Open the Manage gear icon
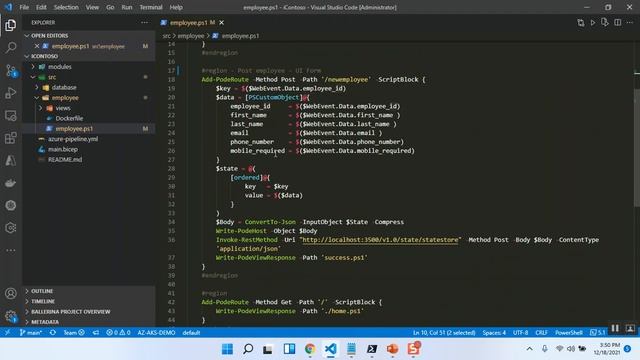Viewport: 640px width, 360px height. [11, 316]
